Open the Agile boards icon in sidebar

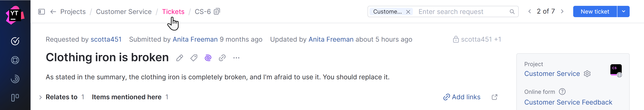coord(15,98)
